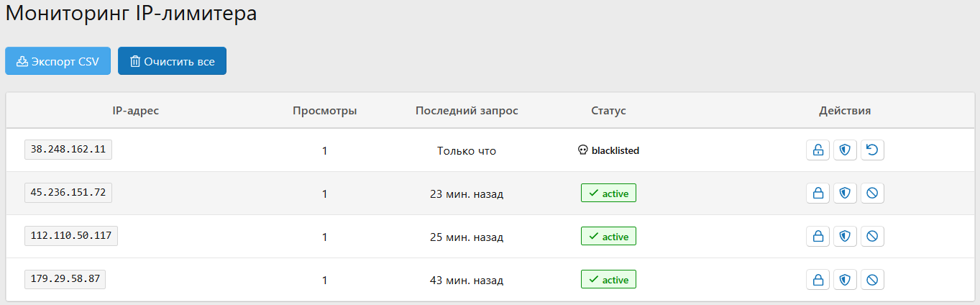Select the IP address 112.110.50.117
Image resolution: width=980 pixels, height=305 pixels.
point(71,236)
